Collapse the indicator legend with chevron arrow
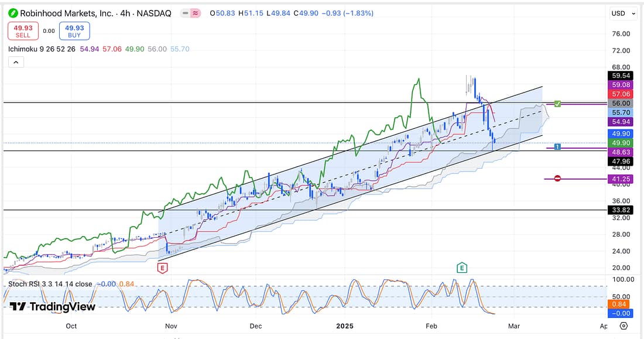The width and height of the screenshot is (644, 339). pos(16,62)
